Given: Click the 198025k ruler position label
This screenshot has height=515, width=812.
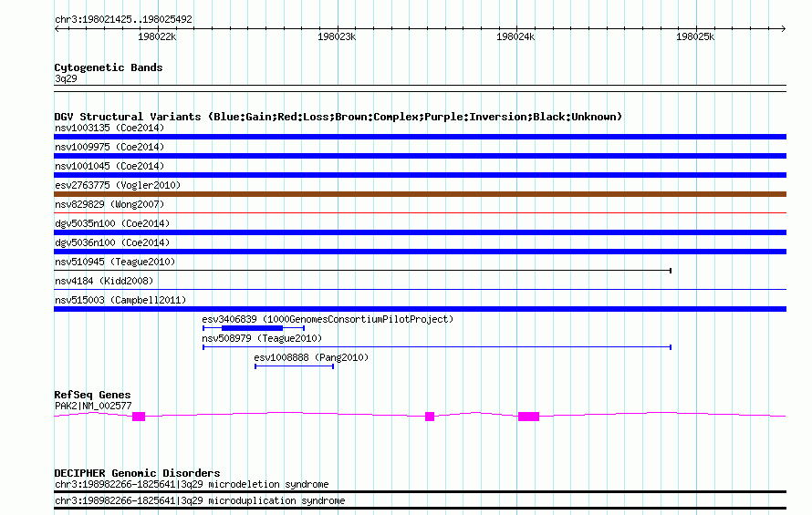Looking at the screenshot, I should point(695,36).
